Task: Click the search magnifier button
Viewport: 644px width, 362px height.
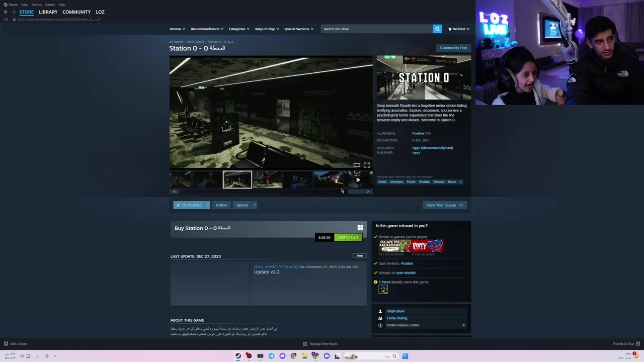Action: [x=437, y=29]
